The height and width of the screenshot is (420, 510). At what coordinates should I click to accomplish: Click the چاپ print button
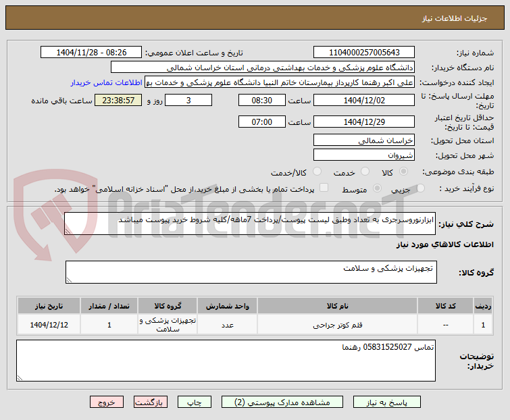194,402
